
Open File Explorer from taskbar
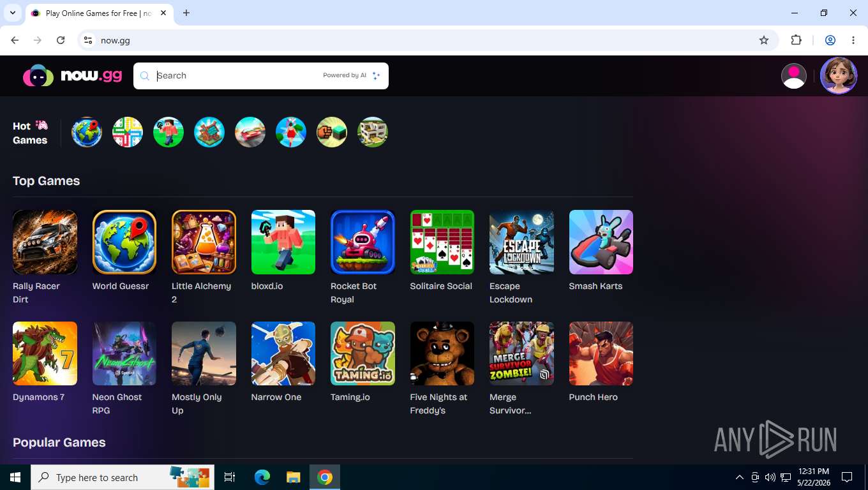coord(293,477)
